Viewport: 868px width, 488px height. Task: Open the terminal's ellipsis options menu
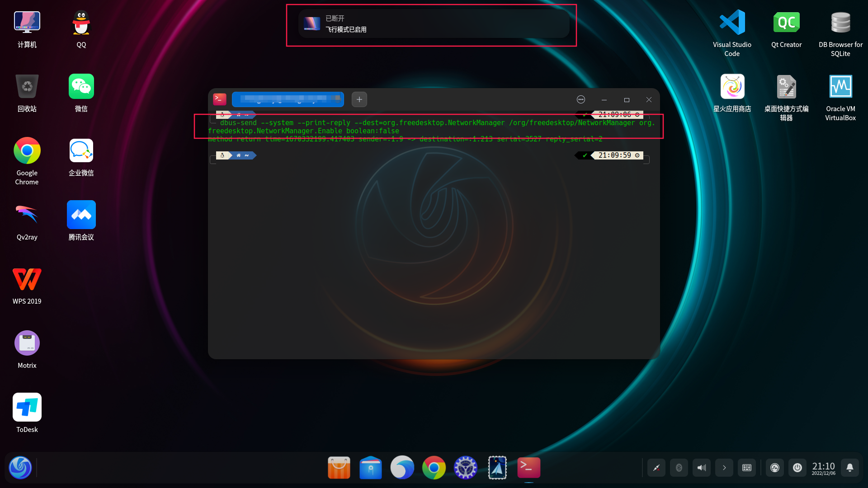coord(581,99)
